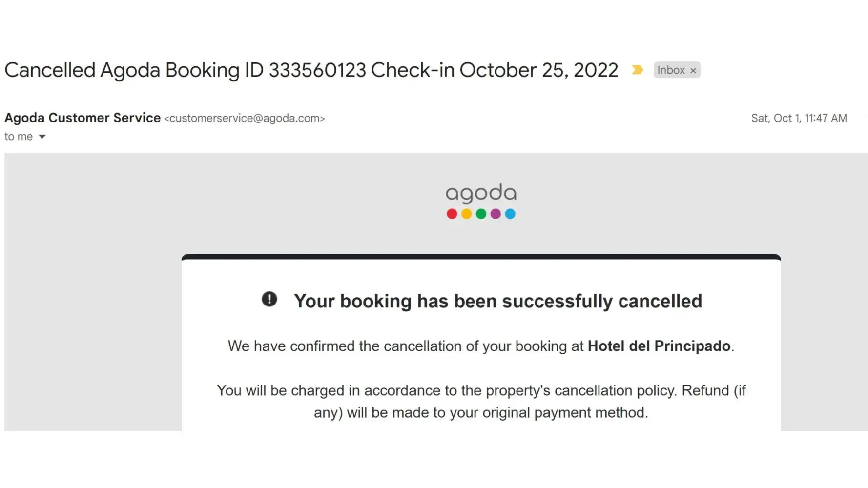Remove the Inbox label with its x
Image resolution: width=868 pixels, height=488 pixels.
(693, 70)
